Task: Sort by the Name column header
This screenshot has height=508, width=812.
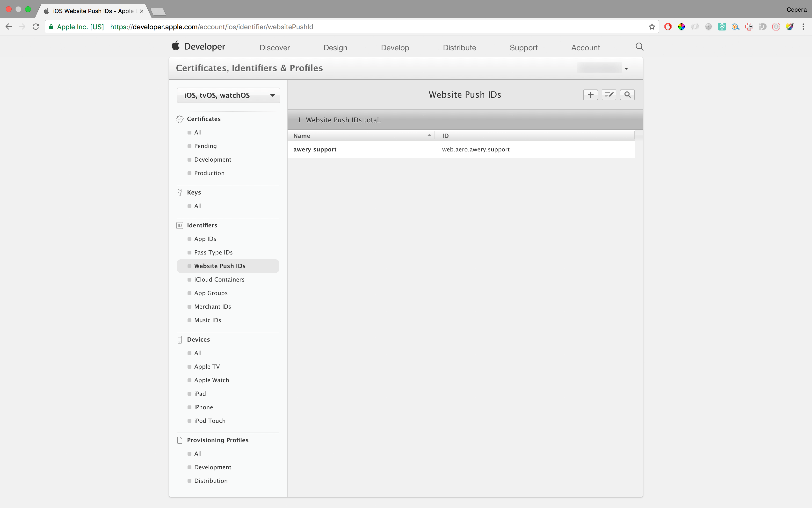Action: pos(361,136)
